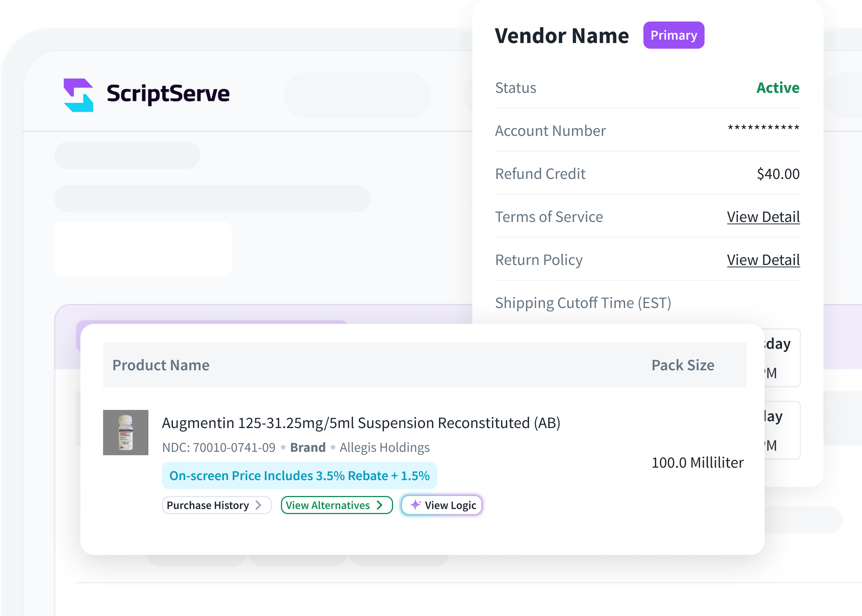The height and width of the screenshot is (616, 862).
Task: Toggle the Primary badge on Vendor Name
Action: pos(674,35)
